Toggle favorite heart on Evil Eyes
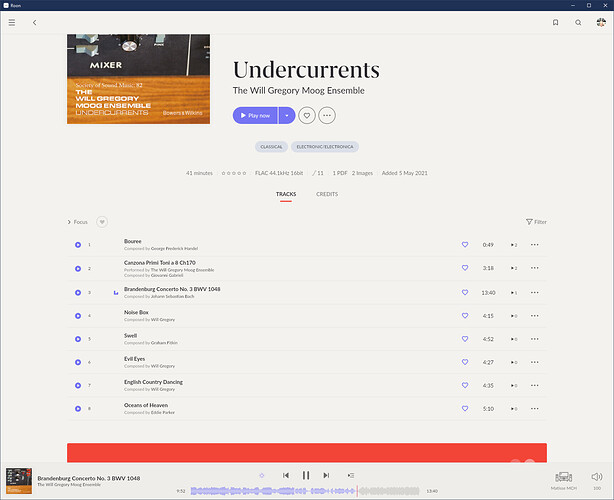This screenshot has width=614, height=500. pos(465,362)
